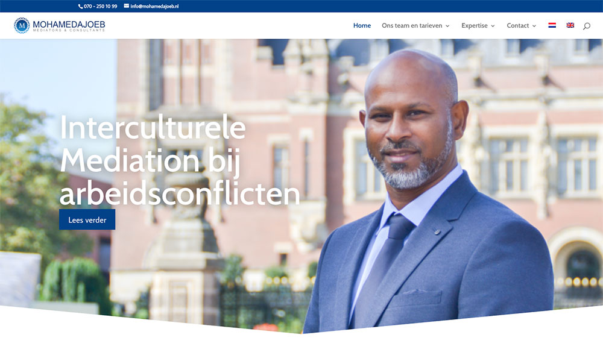Expand the Ons team en tarieven chevron
Viewport: 603px width, 364px height.
tap(447, 26)
